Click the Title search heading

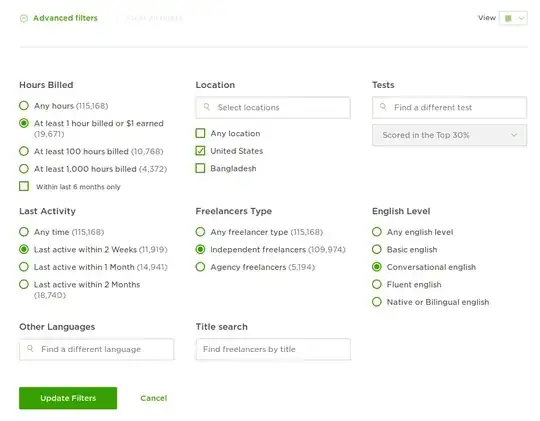coord(221,327)
